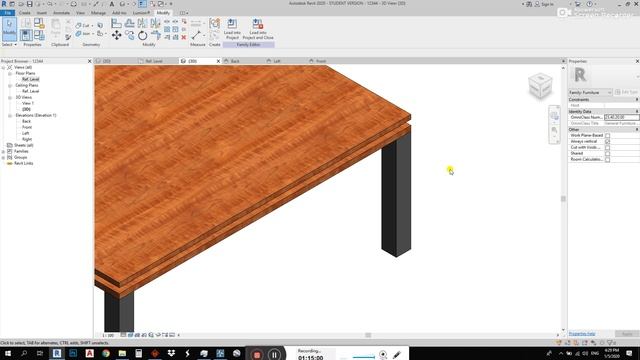This screenshot has width=640, height=360.
Task: Open View 1 in the Project Browser
Action: click(28, 103)
